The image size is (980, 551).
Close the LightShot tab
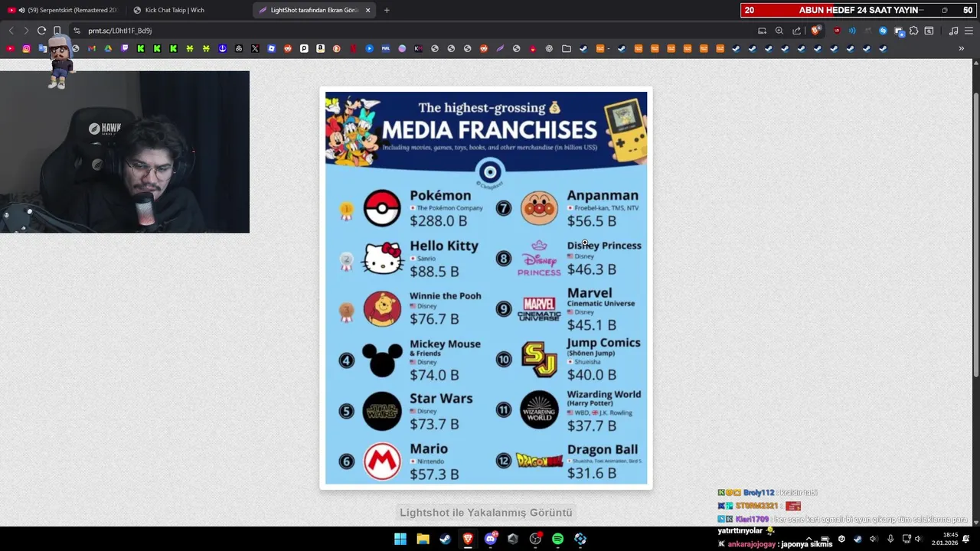click(x=367, y=10)
